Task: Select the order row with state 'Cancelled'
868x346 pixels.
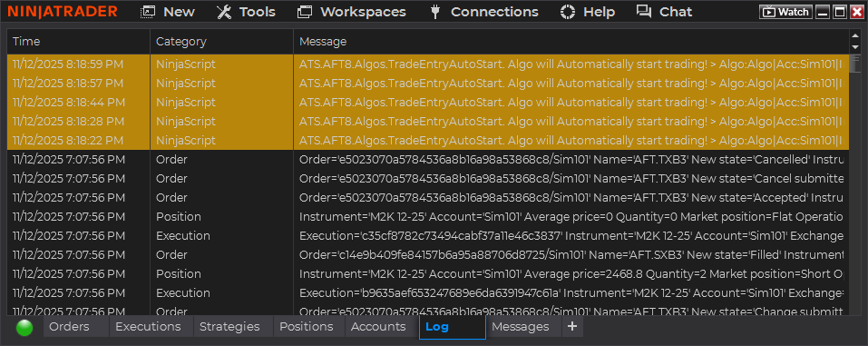Action: point(427,160)
